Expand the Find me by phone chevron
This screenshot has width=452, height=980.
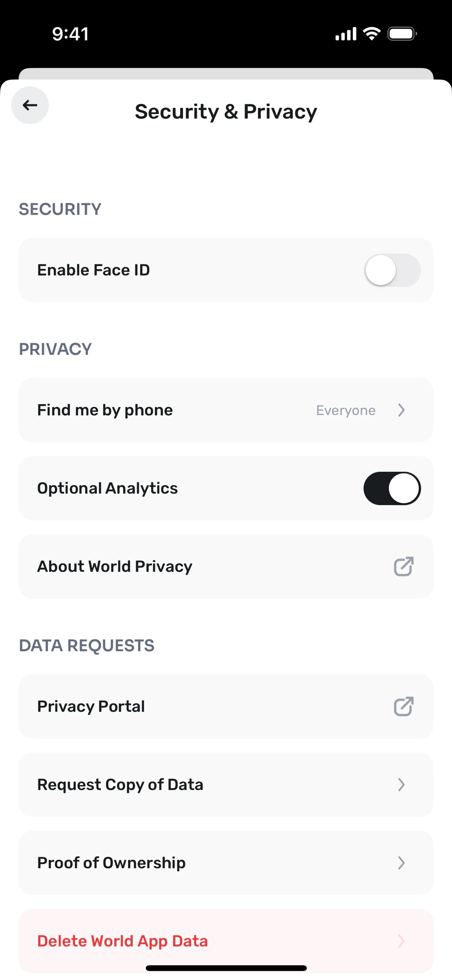pyautogui.click(x=401, y=410)
